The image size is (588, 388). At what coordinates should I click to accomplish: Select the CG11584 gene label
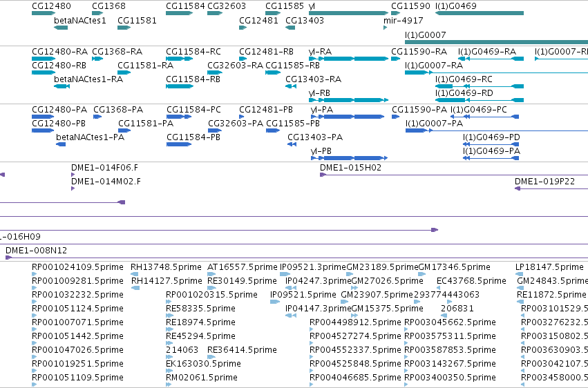[185, 6]
